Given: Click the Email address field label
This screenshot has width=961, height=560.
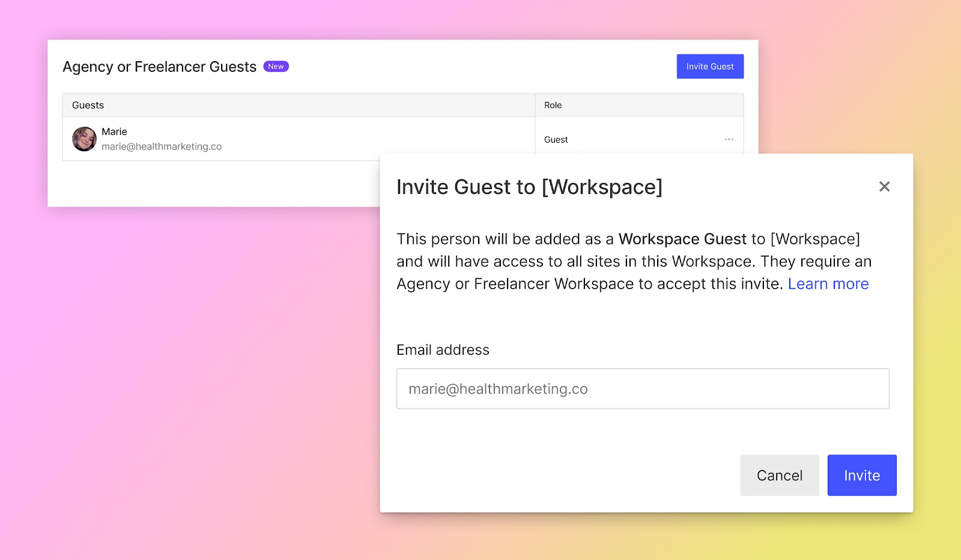Looking at the screenshot, I should pos(443,350).
